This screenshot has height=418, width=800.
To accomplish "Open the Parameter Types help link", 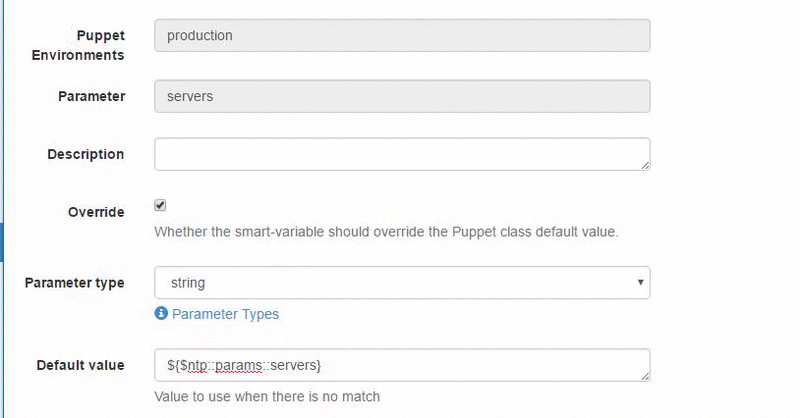I will click(225, 314).
